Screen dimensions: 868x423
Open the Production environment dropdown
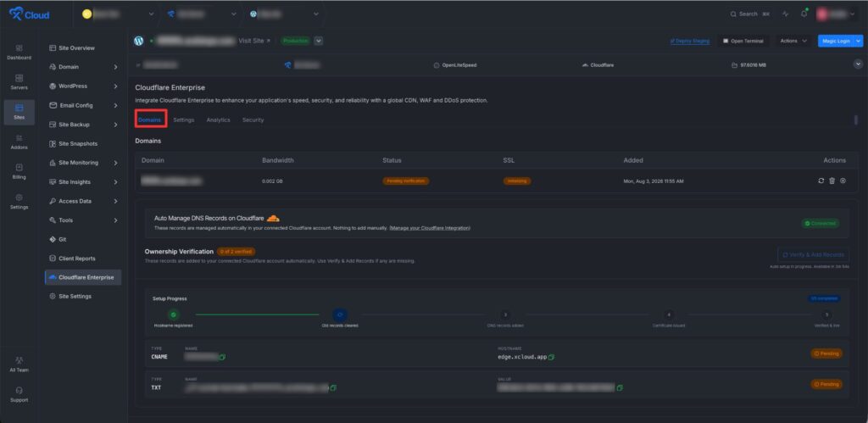click(x=319, y=41)
